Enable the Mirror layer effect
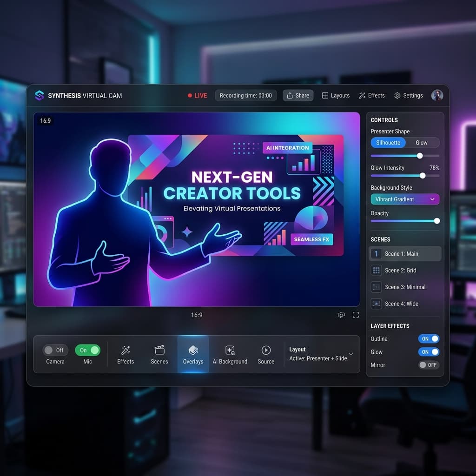476x476 pixels. (428, 365)
